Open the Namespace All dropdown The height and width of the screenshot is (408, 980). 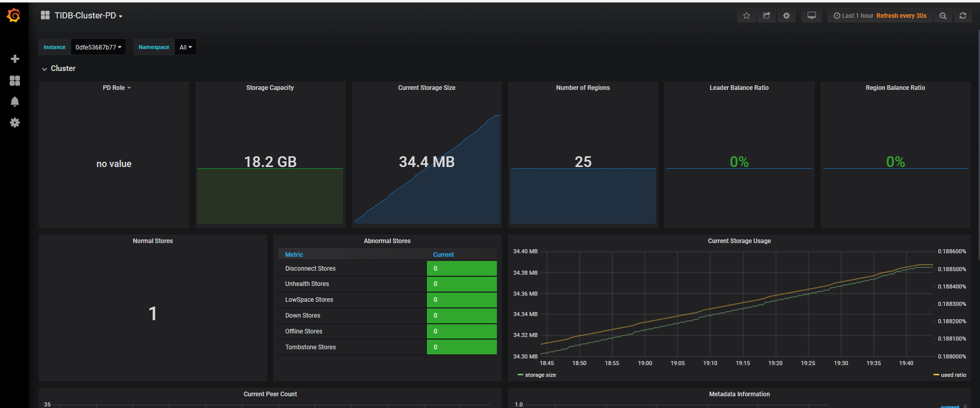pos(186,47)
